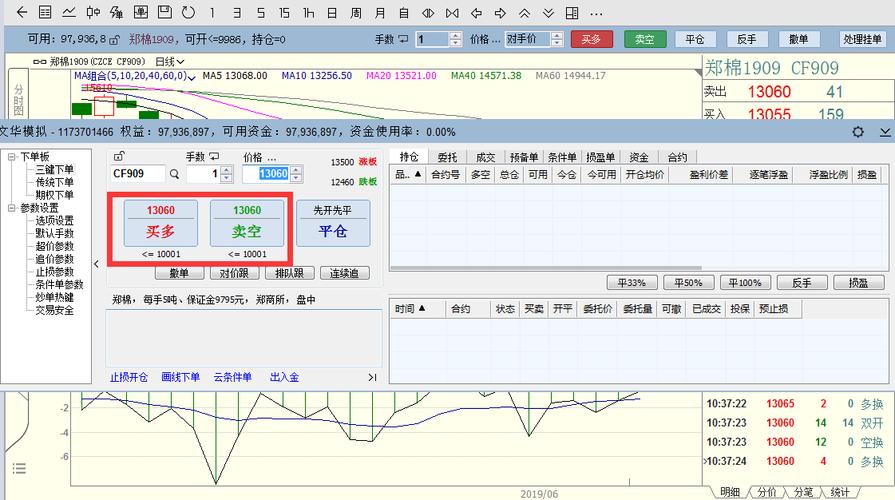Select the candlestick chart icon
Screen dimensions: 895x500
click(93, 12)
